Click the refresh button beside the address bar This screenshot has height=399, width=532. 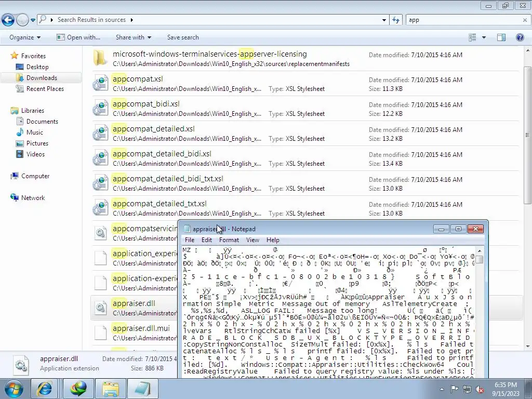pyautogui.click(x=395, y=20)
